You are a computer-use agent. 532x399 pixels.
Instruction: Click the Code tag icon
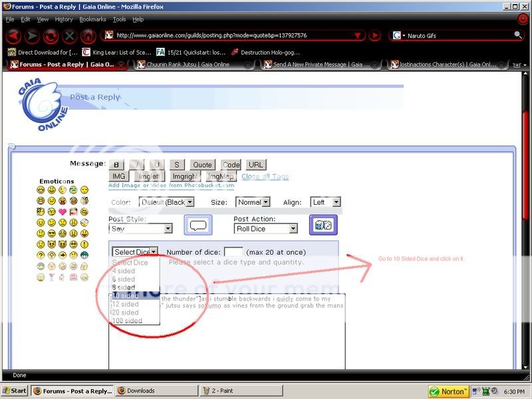(x=231, y=164)
